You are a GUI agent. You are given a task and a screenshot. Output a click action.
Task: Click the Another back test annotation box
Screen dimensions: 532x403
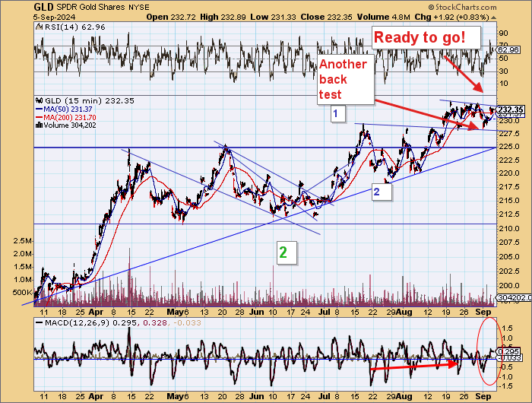pos(346,79)
